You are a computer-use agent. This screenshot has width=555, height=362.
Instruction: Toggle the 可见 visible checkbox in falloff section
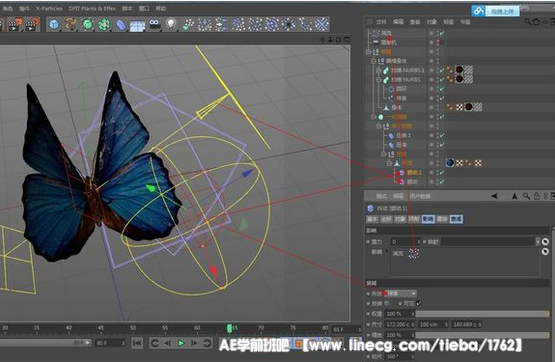click(419, 303)
